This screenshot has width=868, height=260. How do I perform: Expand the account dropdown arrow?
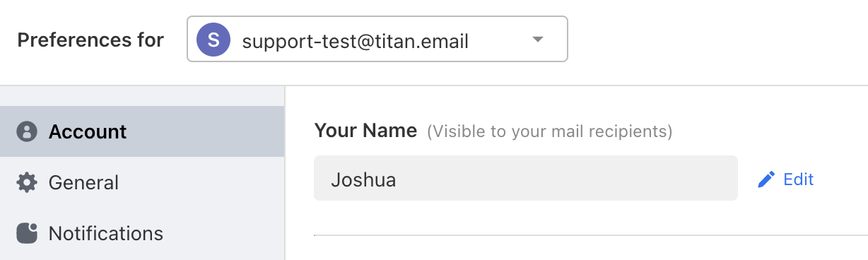click(537, 40)
